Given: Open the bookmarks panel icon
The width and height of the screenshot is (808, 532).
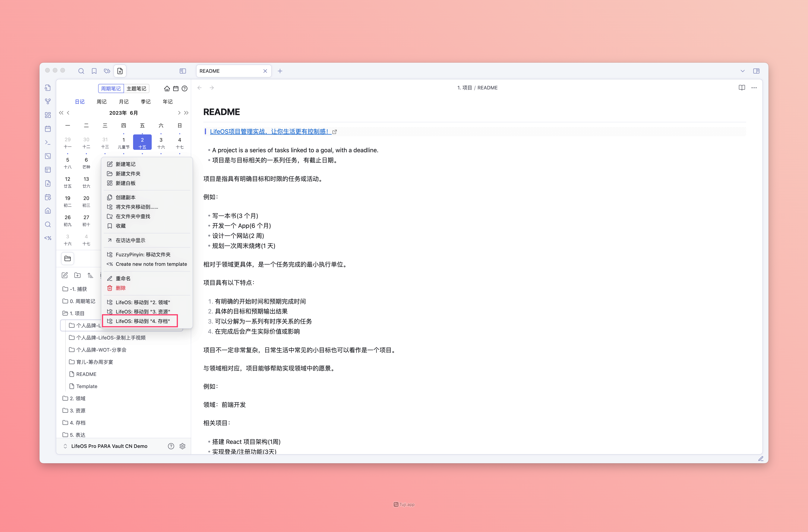Looking at the screenshot, I should point(94,71).
